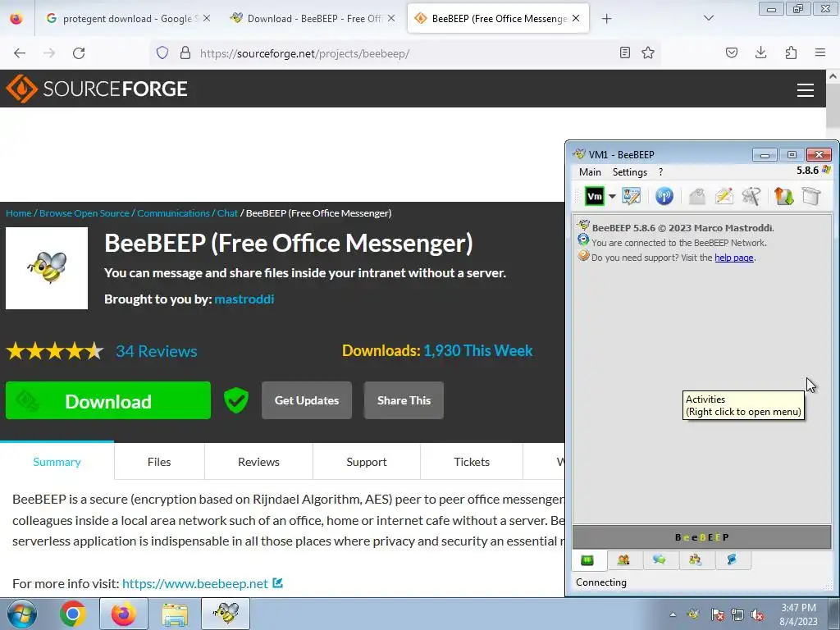Click the Share This button
Viewport: 840px width, 630px height.
404,400
